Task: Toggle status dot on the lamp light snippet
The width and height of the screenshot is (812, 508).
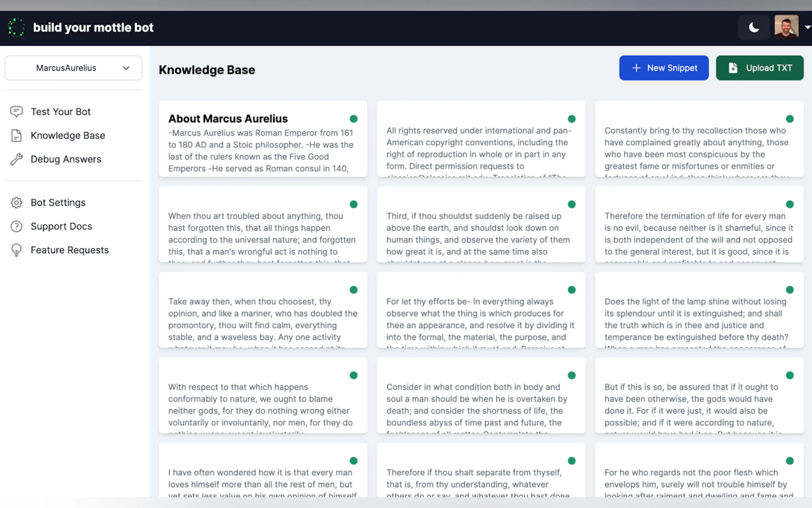Action: click(790, 290)
